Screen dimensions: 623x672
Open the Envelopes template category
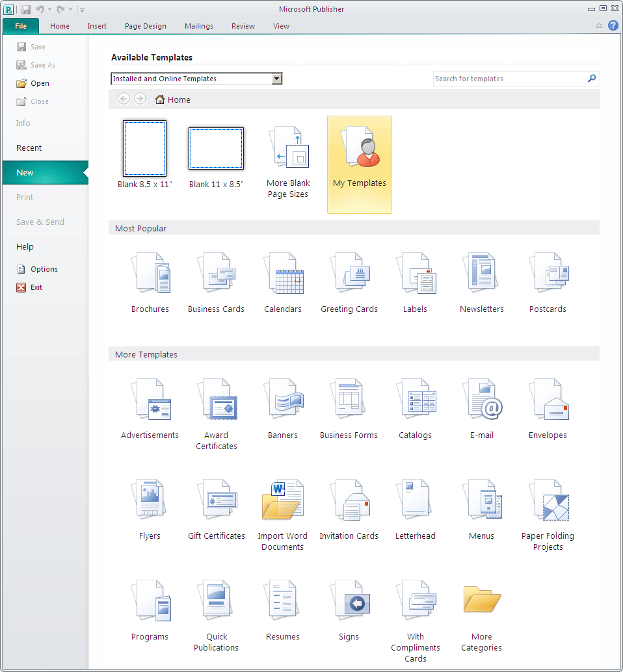[x=548, y=409]
